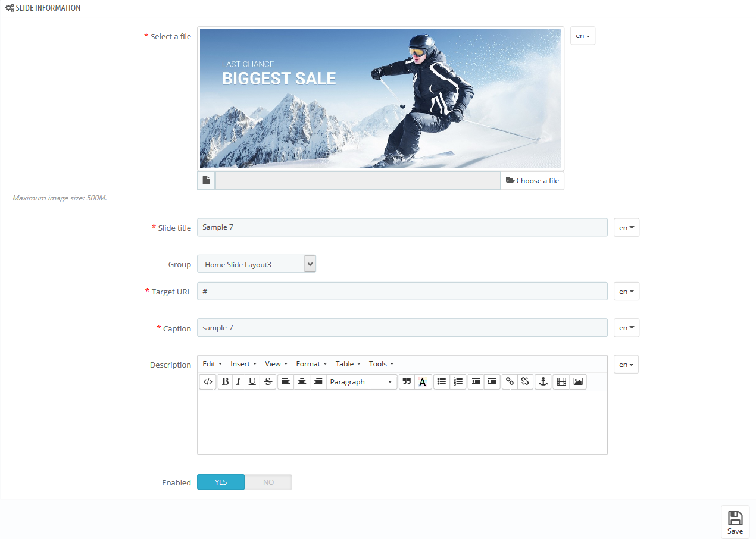Open the Paragraph format dropdown
Image resolution: width=756 pixels, height=539 pixels.
[361, 382]
